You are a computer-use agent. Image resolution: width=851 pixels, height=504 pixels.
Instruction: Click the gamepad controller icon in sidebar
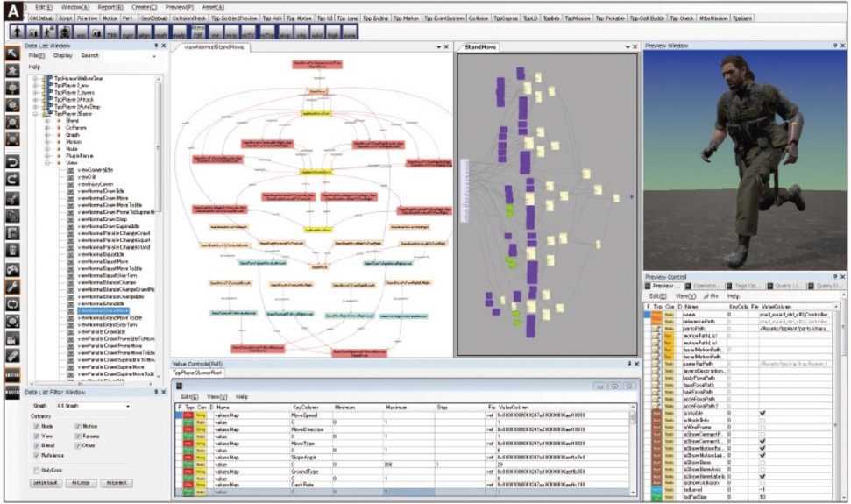point(12,270)
